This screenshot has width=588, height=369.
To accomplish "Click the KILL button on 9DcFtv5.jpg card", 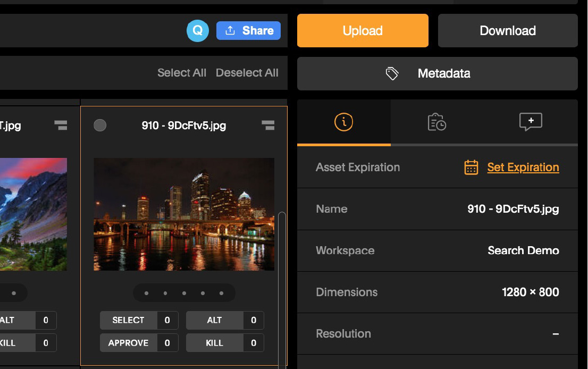I will [x=214, y=343].
